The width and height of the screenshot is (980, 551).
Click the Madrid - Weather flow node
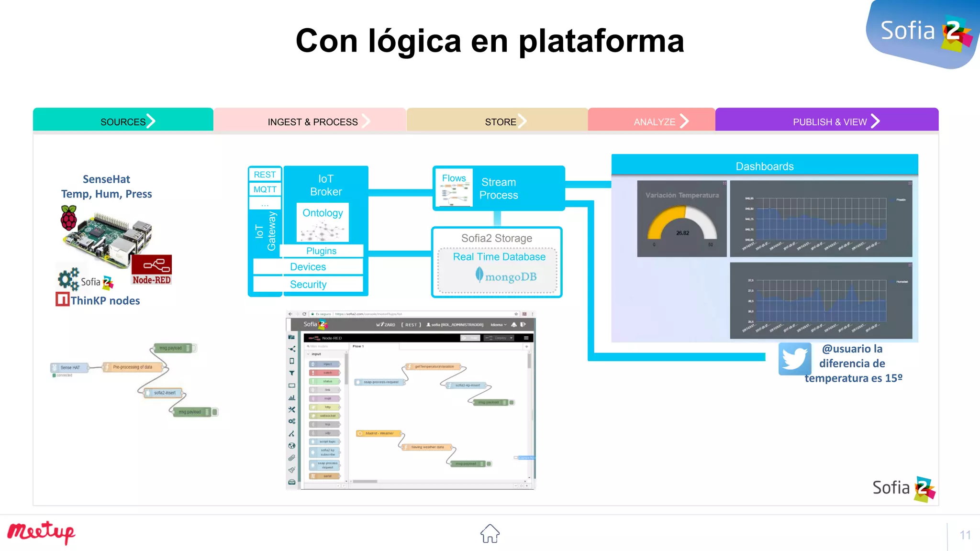click(378, 433)
